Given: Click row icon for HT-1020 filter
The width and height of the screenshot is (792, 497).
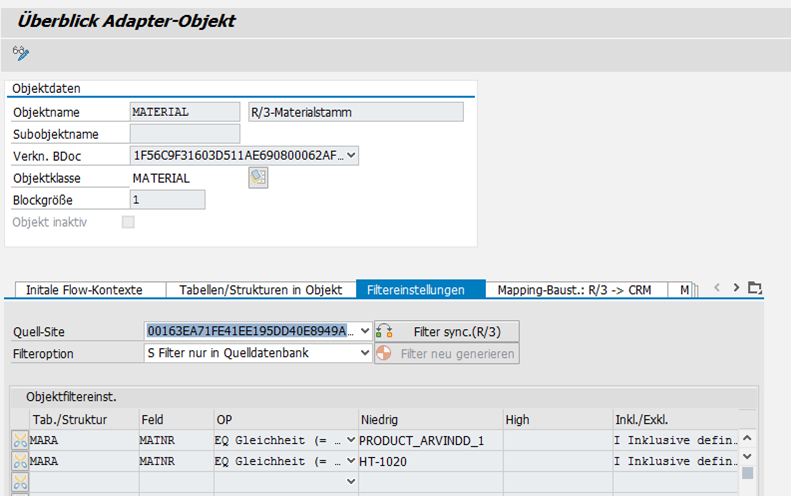Looking at the screenshot, I should coord(20,461).
